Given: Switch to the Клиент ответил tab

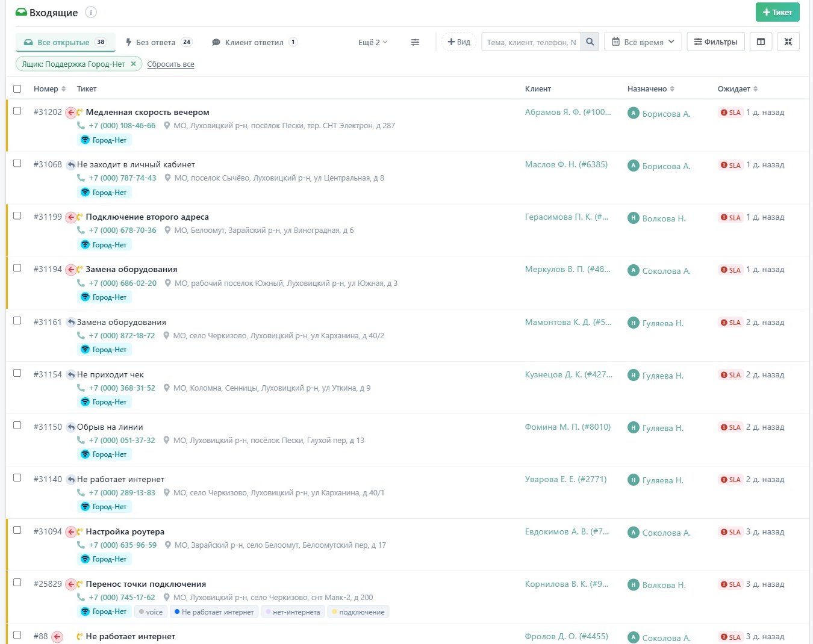Looking at the screenshot, I should pos(254,42).
